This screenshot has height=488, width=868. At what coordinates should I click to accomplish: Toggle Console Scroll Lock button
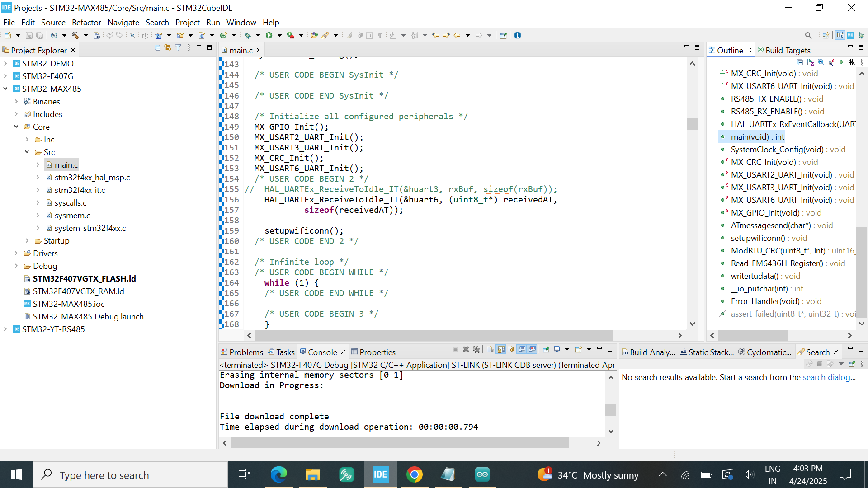[500, 349]
